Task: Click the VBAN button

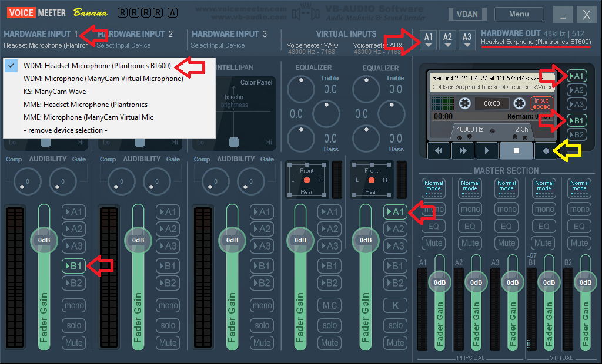Action: [467, 14]
